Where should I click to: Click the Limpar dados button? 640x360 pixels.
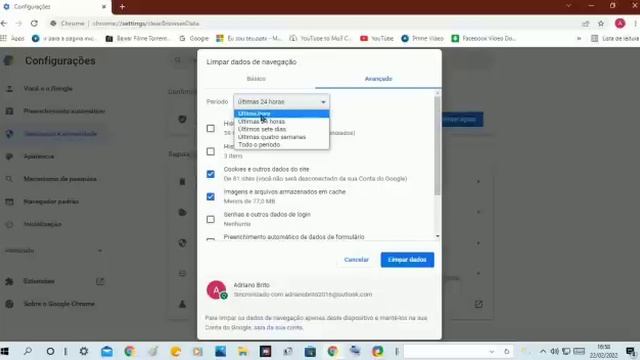407,260
